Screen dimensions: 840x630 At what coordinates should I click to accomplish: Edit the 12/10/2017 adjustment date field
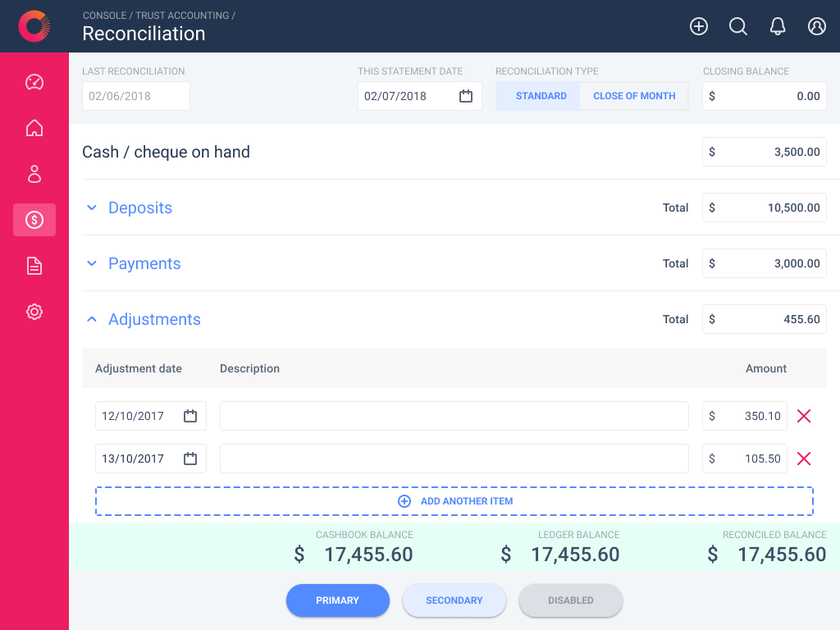click(x=151, y=416)
